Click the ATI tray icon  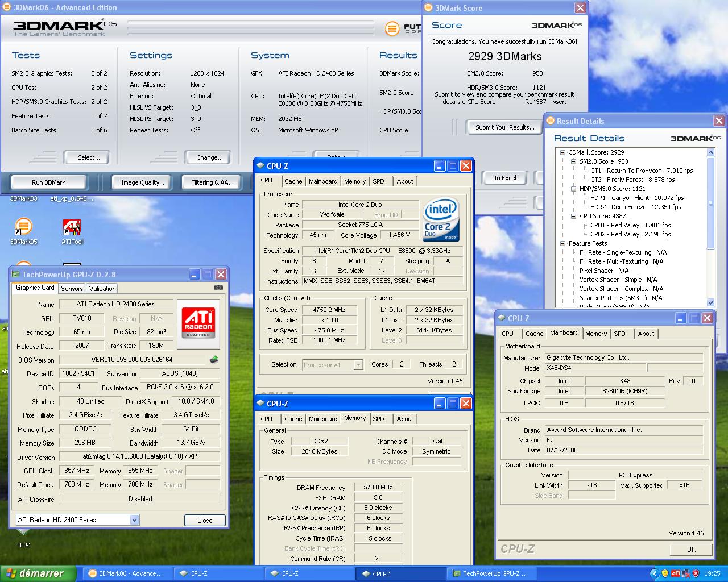pyautogui.click(x=675, y=573)
